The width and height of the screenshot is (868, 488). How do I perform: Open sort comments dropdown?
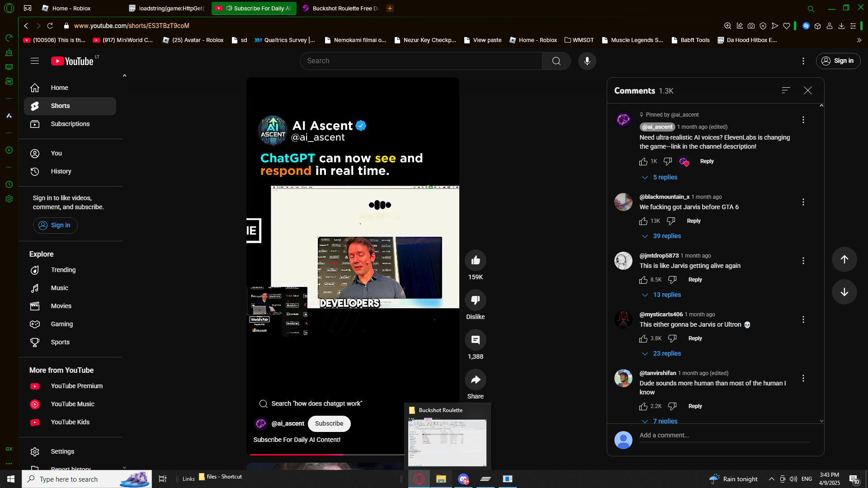click(786, 90)
